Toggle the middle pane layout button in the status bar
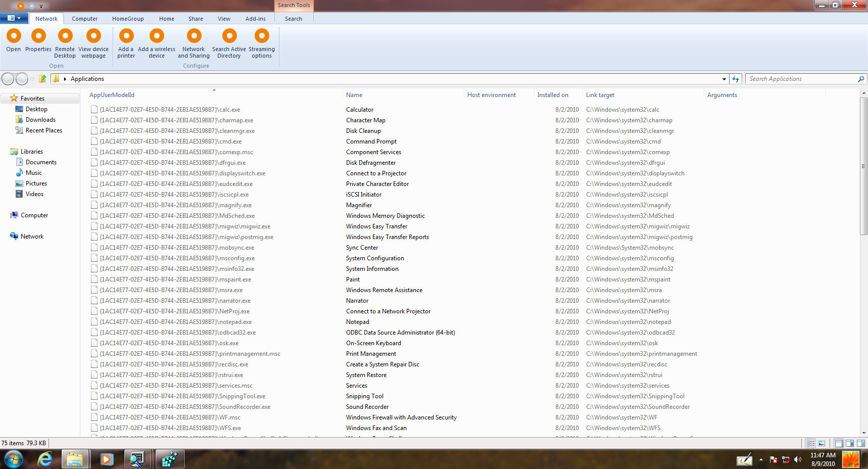Image resolution: width=868 pixels, height=469 pixels. (850, 443)
